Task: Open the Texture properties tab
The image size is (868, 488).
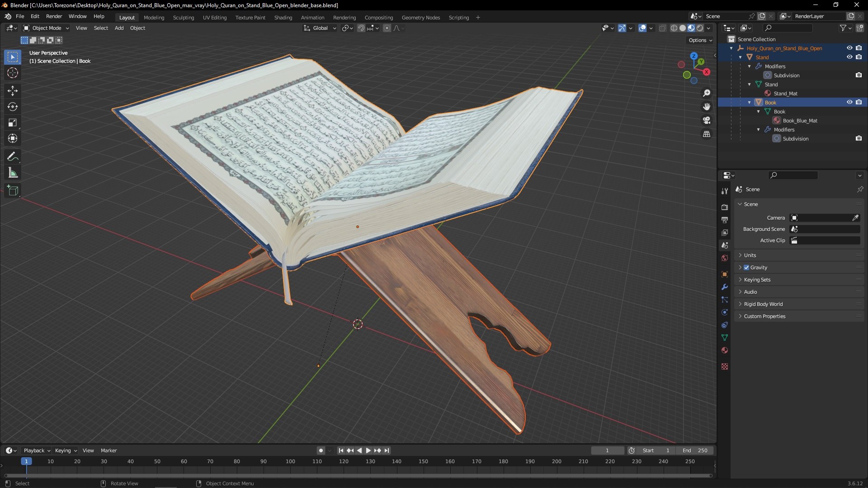Action: point(725,366)
